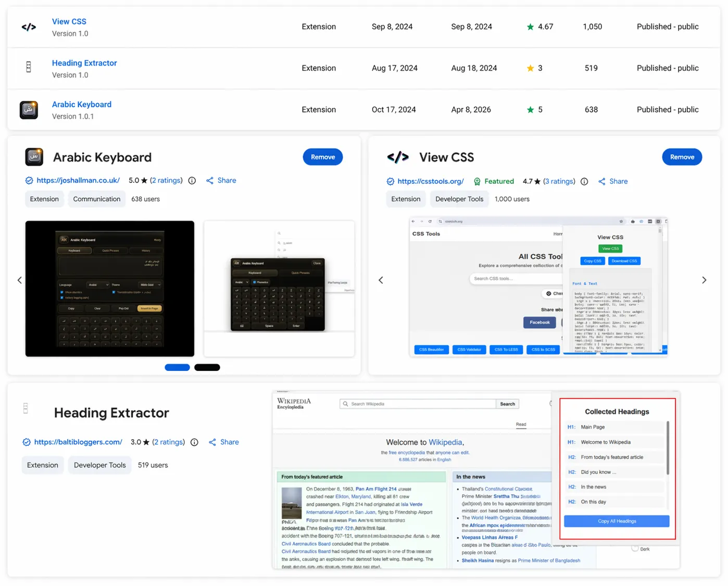Open the 2 ratings link for Heading Extractor
Image resolution: width=728 pixels, height=586 pixels.
(x=169, y=442)
